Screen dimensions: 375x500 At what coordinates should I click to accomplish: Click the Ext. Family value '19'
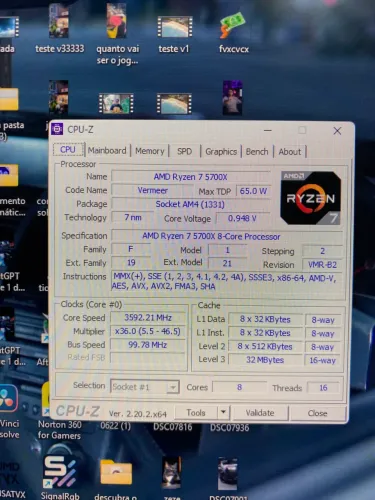point(131,263)
